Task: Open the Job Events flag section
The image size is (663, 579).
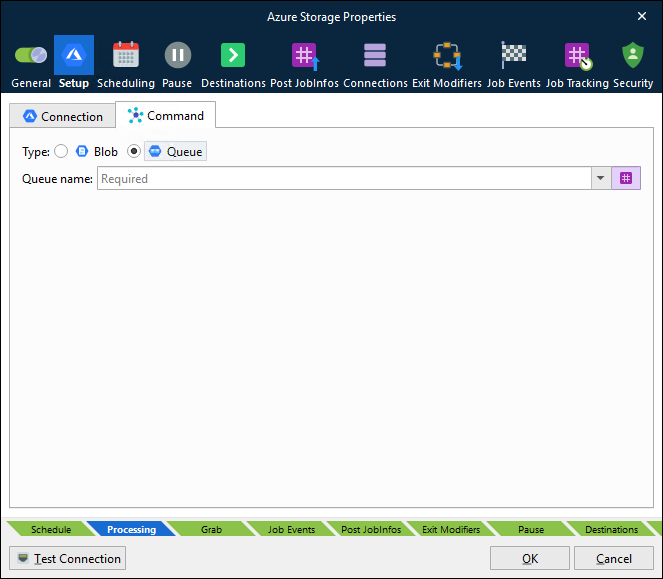Action: pyautogui.click(x=513, y=63)
